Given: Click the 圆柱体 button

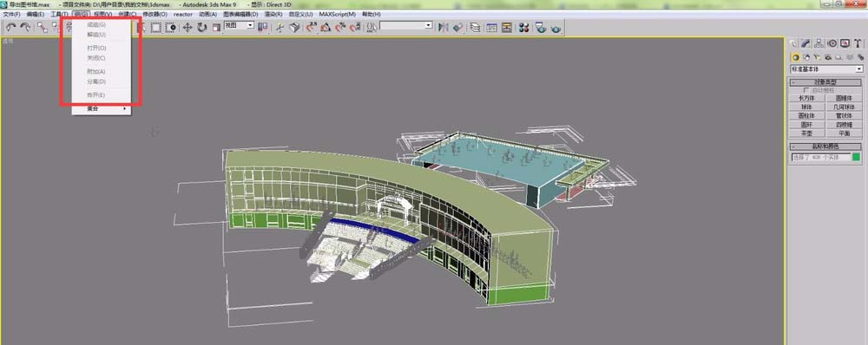Looking at the screenshot, I should click(807, 115).
